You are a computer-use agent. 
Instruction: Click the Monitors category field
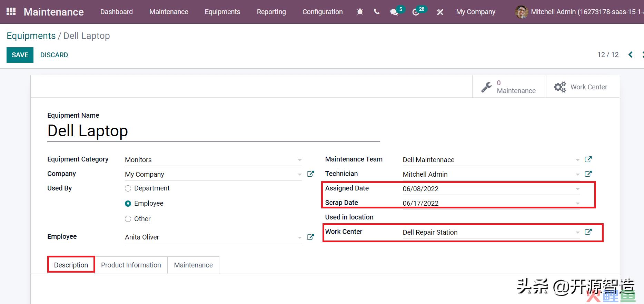(213, 160)
